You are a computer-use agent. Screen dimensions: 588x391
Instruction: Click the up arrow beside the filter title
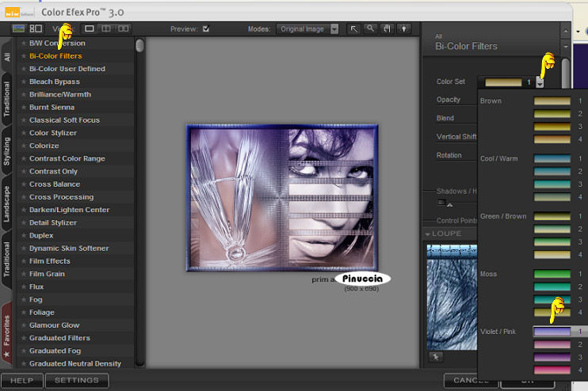point(566,31)
